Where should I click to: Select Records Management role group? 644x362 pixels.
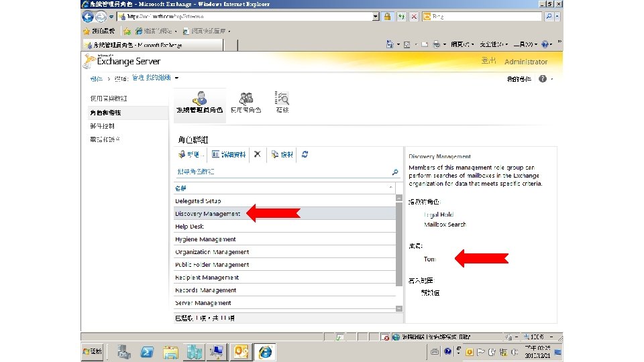tap(284, 290)
